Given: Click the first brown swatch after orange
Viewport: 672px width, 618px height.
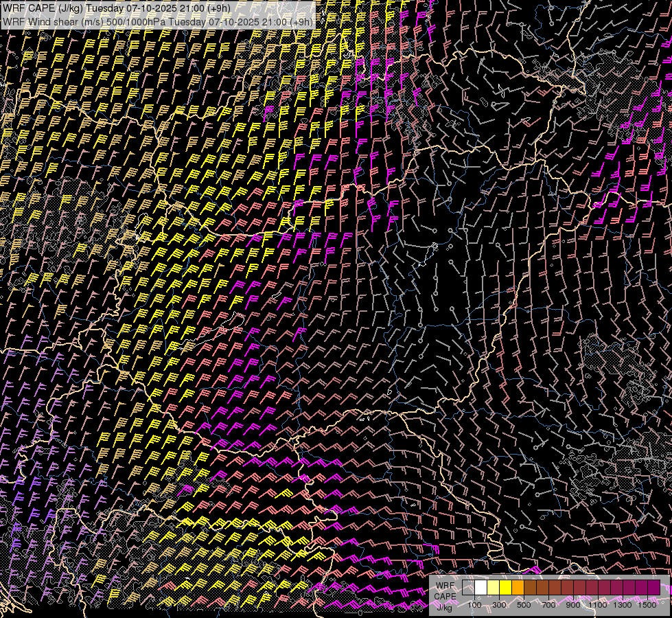Looking at the screenshot, I should click(531, 588).
